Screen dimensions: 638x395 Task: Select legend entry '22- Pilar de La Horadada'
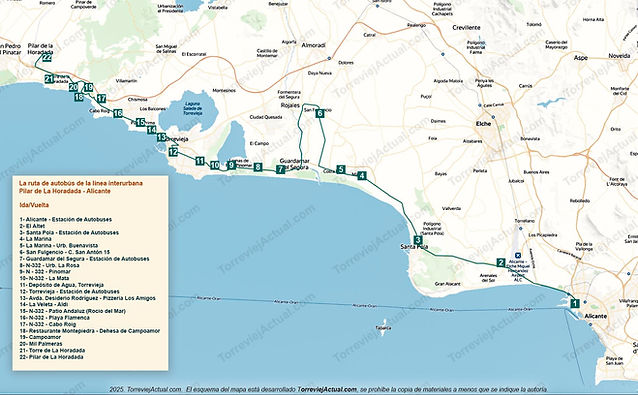pyautogui.click(x=51, y=357)
